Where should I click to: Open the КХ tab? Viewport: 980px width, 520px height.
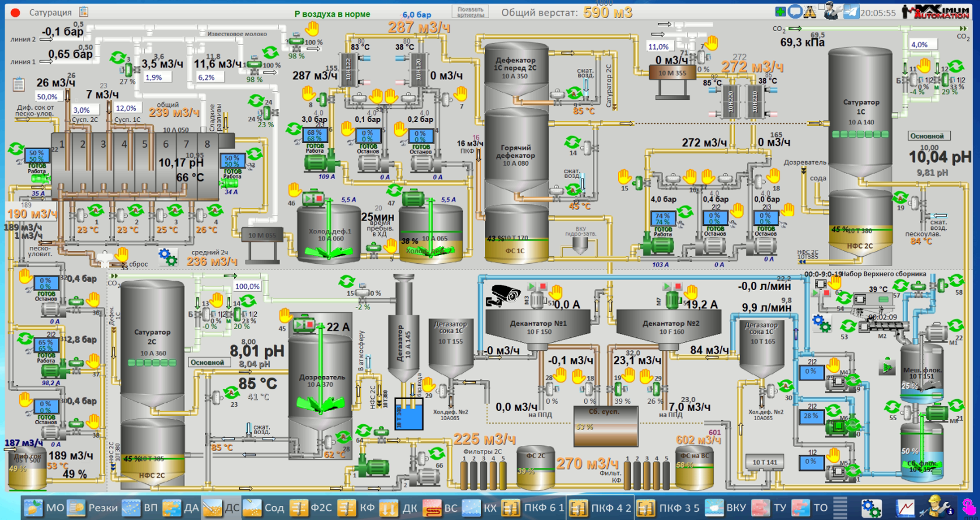coord(480,508)
